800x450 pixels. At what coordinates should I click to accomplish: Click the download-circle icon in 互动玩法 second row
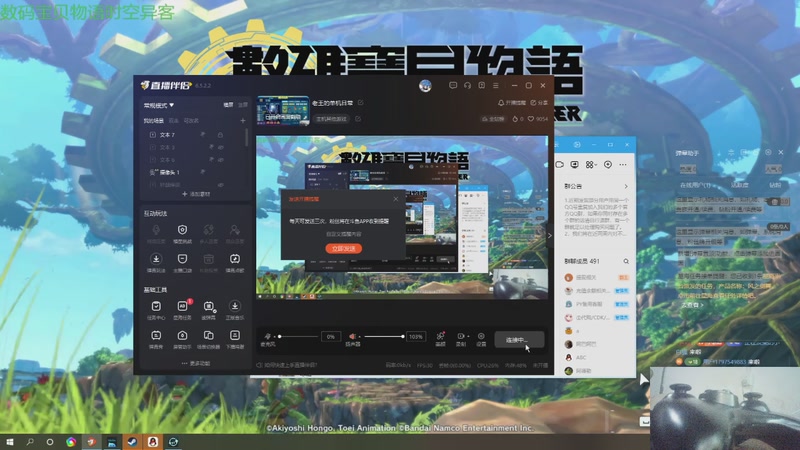[156, 259]
